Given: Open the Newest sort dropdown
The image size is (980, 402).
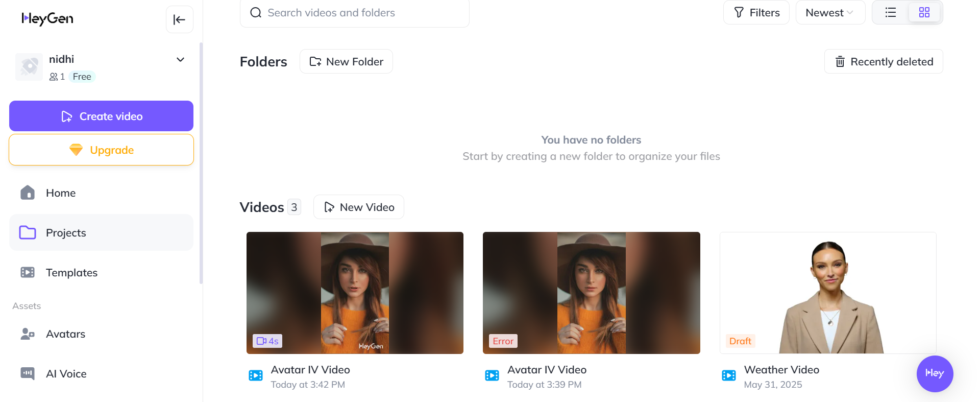Looking at the screenshot, I should (830, 13).
